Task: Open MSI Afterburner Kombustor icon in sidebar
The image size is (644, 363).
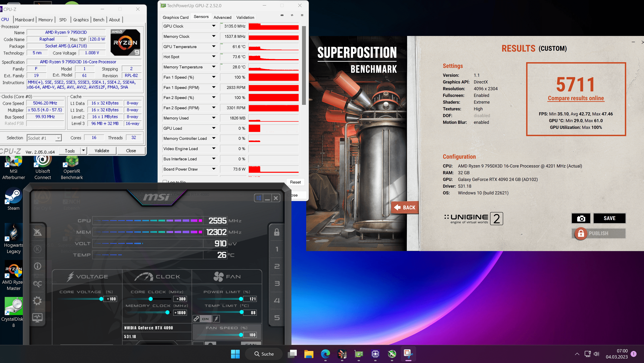Action: click(x=38, y=249)
